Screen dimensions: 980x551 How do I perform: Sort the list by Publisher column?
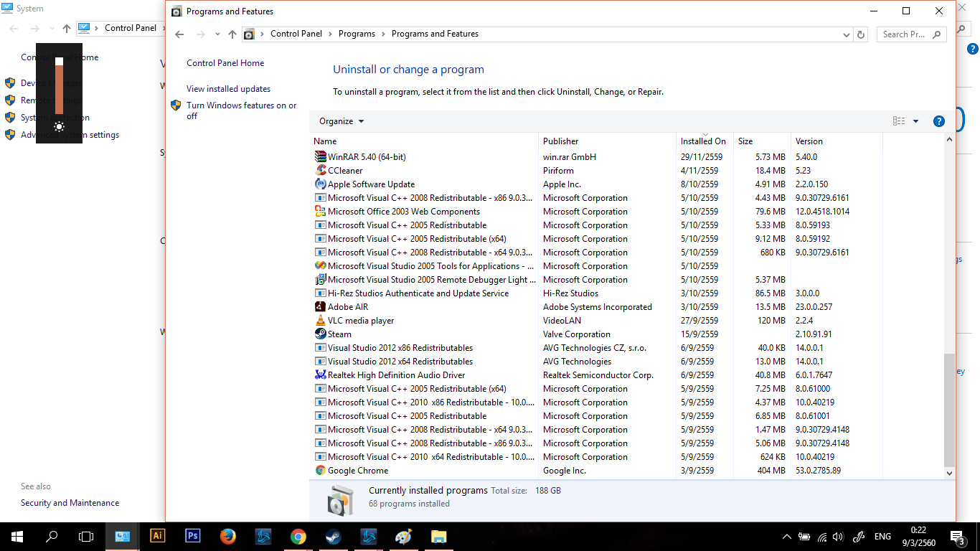click(x=607, y=141)
